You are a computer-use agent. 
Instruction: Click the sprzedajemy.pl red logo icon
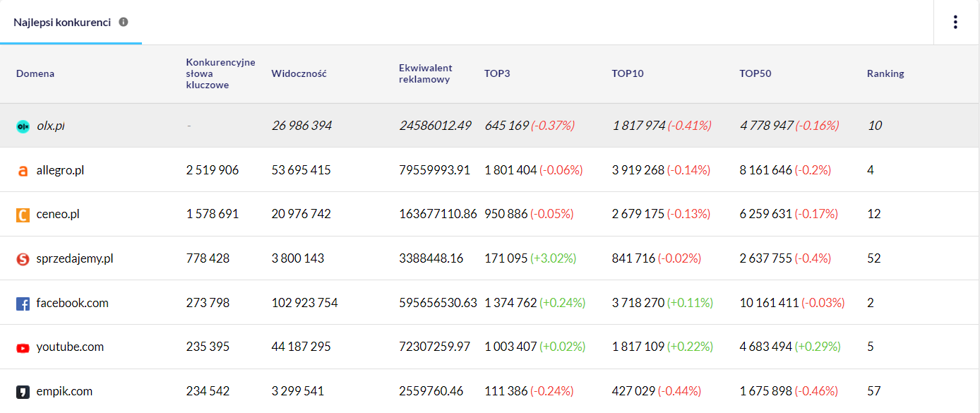(x=23, y=259)
